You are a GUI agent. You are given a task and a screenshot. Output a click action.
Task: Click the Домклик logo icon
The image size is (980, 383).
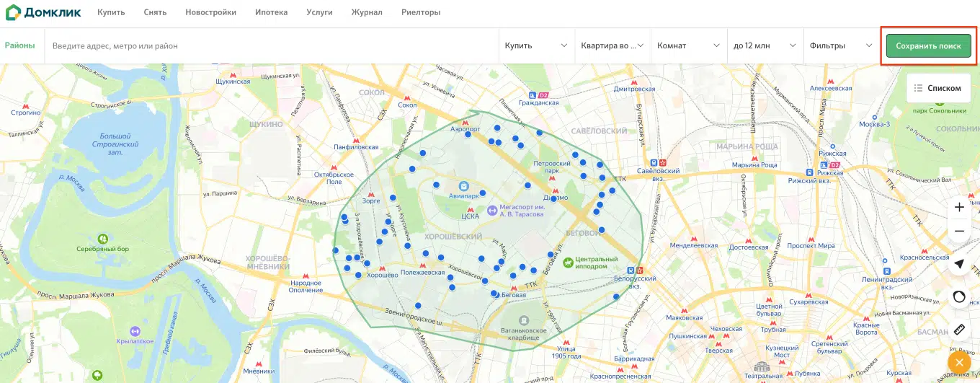(x=14, y=12)
